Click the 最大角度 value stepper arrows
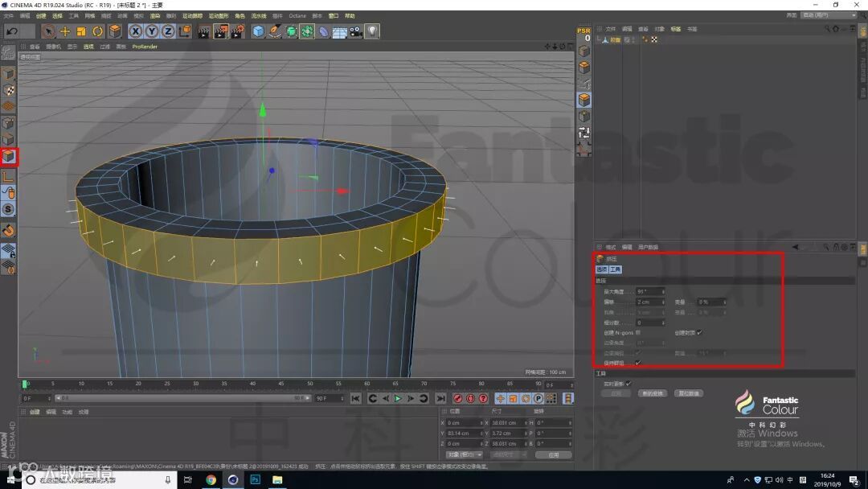The image size is (868, 489). pos(663,291)
